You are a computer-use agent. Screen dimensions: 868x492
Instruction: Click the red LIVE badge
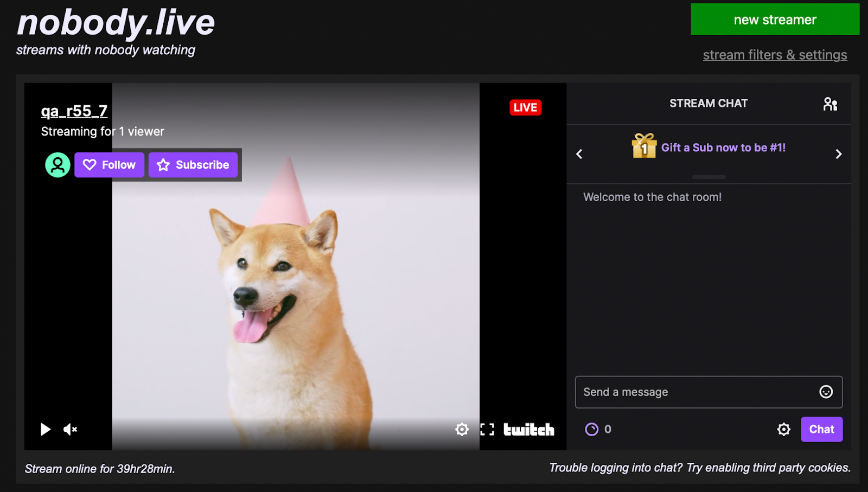(525, 107)
